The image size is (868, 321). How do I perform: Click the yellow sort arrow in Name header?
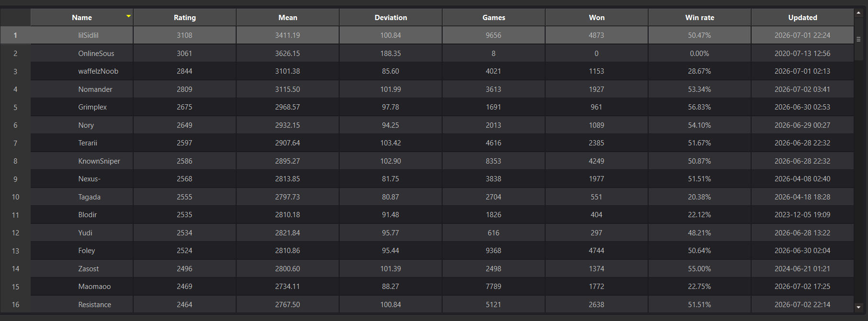128,16
